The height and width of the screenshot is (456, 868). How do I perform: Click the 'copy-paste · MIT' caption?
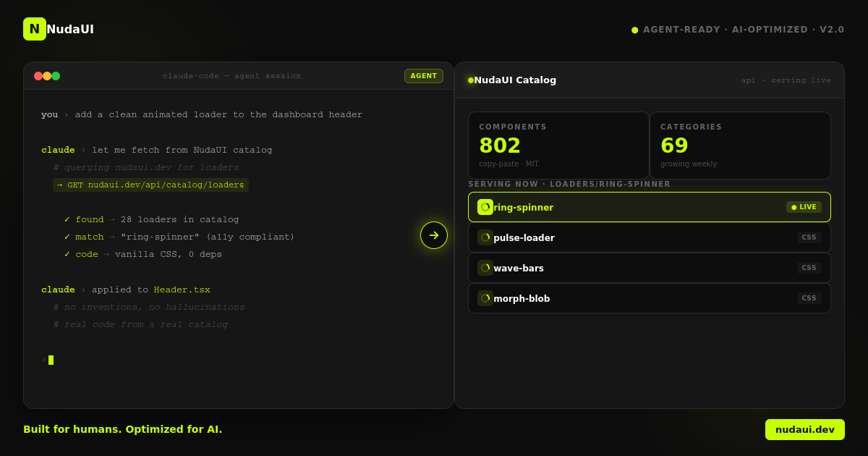509,164
